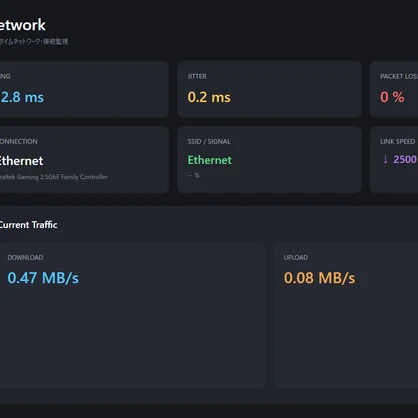Click the 0.47 MB/s download value

(43, 278)
